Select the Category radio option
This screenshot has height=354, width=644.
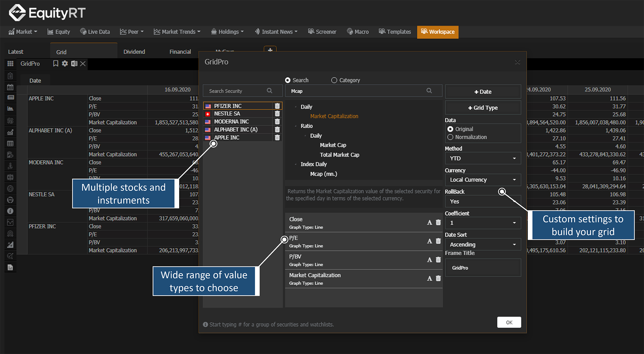[x=334, y=80]
